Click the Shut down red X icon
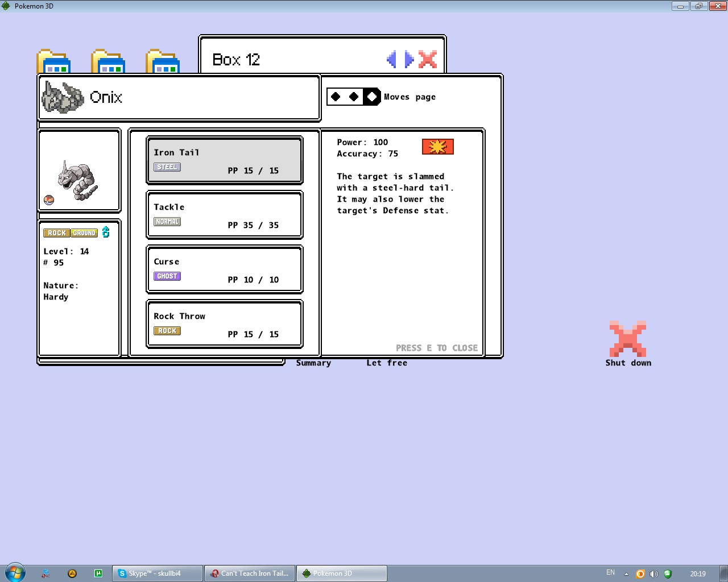 628,339
